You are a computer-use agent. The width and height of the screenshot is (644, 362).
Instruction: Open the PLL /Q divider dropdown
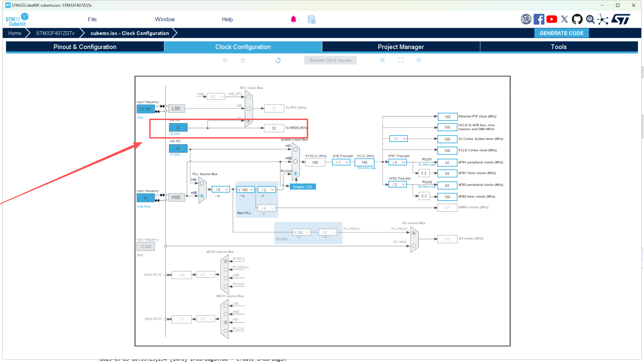tap(267, 208)
